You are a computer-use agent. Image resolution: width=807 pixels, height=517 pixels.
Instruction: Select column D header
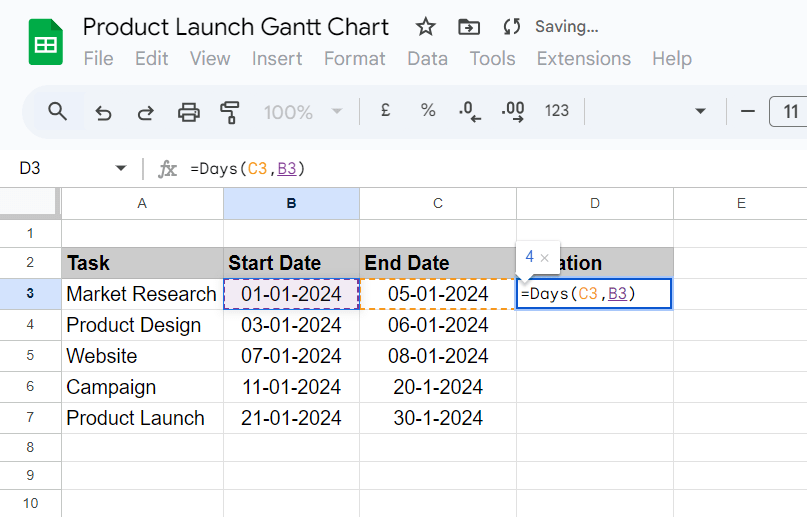point(595,203)
